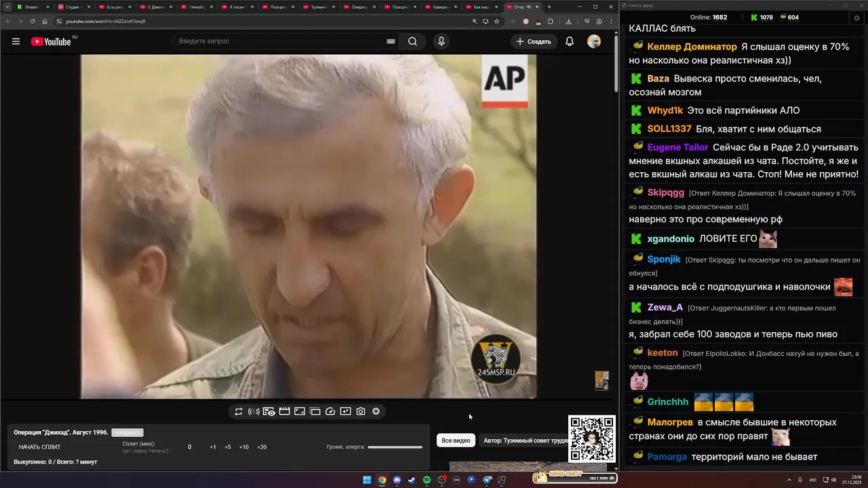Click the Копировать button next to title

pos(127,432)
